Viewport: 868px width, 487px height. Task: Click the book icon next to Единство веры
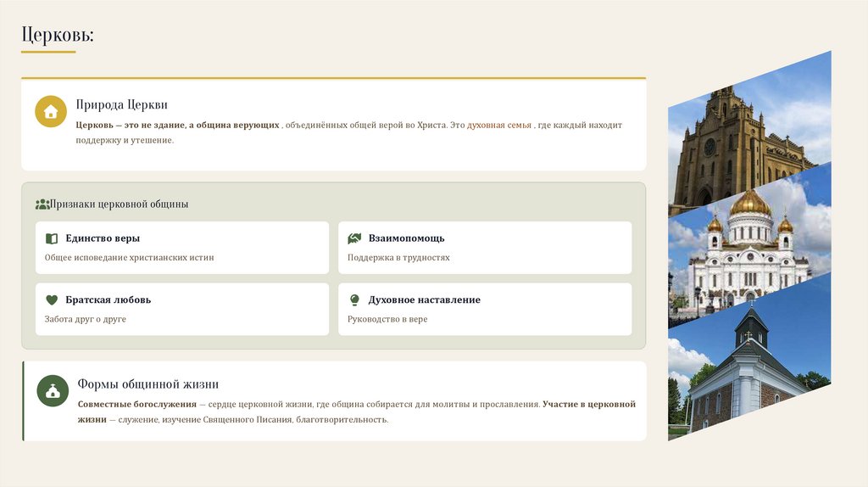[x=52, y=238]
